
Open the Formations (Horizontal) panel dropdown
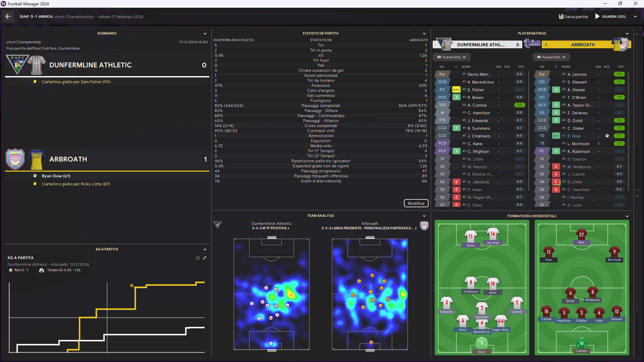627,216
